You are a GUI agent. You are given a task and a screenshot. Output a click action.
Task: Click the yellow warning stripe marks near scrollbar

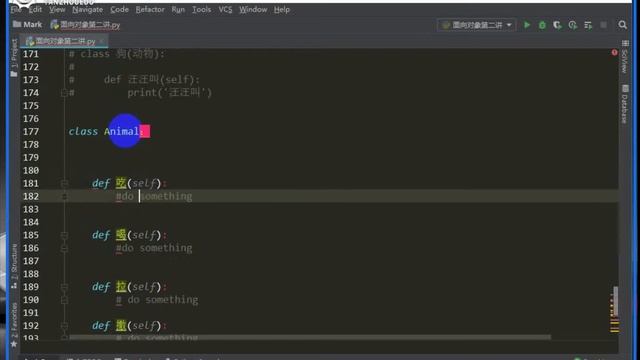point(614,326)
